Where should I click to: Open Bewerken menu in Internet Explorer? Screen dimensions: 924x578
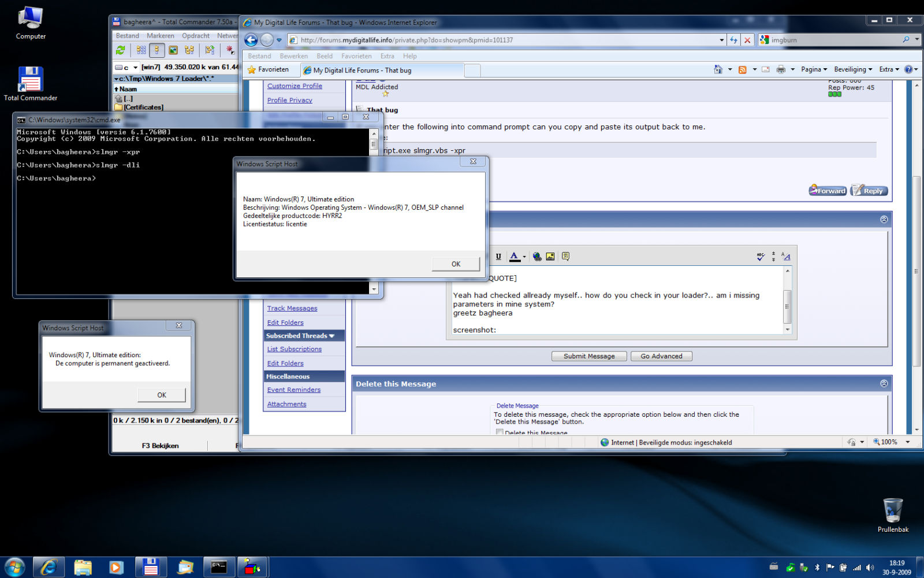pos(294,56)
